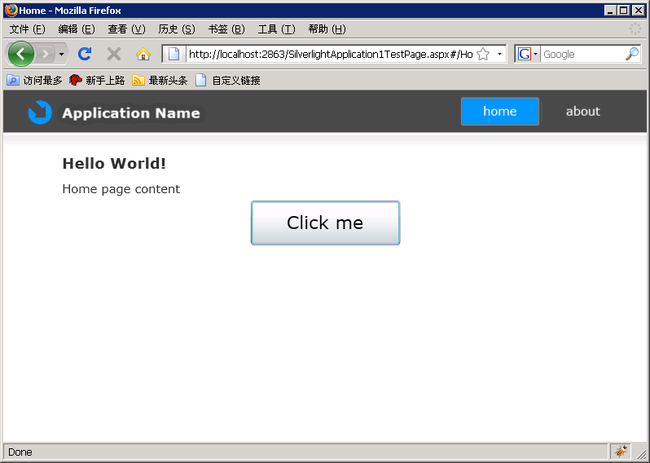Click the blue application logo icon

pyautogui.click(x=40, y=112)
